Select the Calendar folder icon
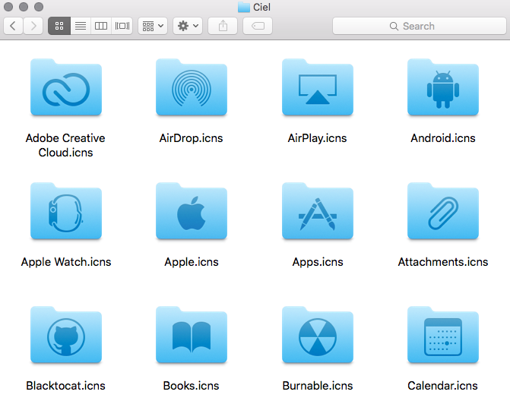The height and width of the screenshot is (420, 510). click(x=443, y=334)
